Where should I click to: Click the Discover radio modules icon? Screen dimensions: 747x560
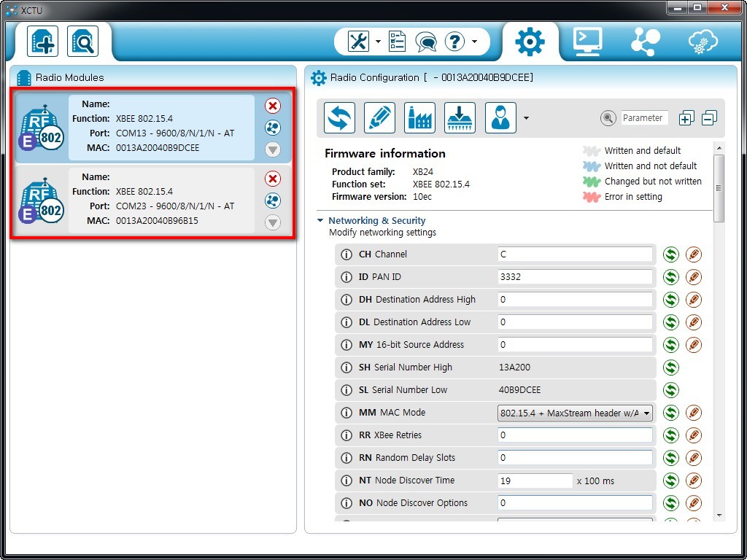tap(82, 42)
